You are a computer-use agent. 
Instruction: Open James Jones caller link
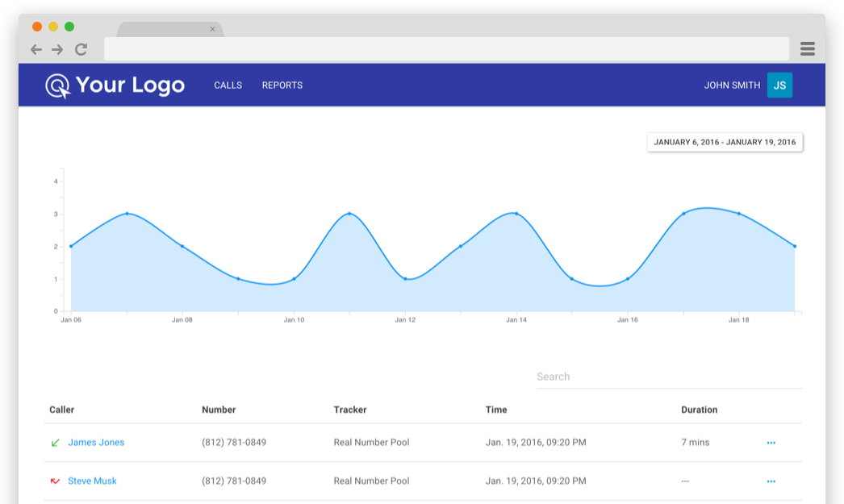coord(96,442)
